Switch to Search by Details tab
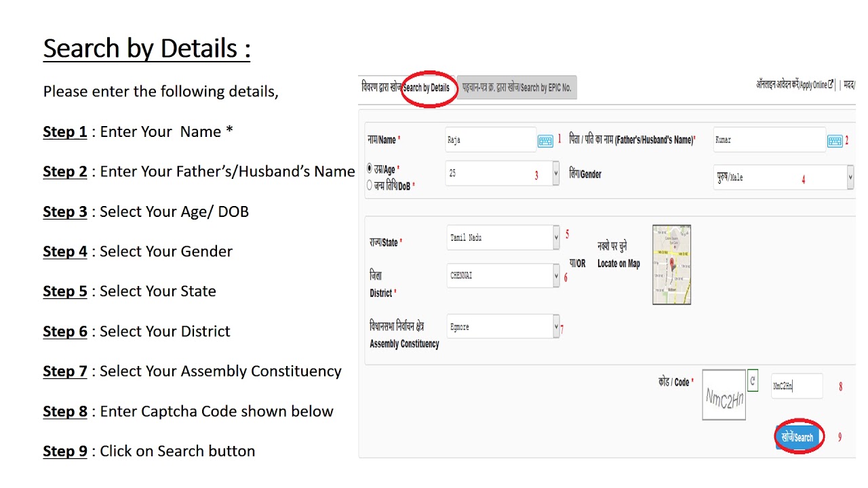This screenshot has height=488, width=868. pos(406,87)
